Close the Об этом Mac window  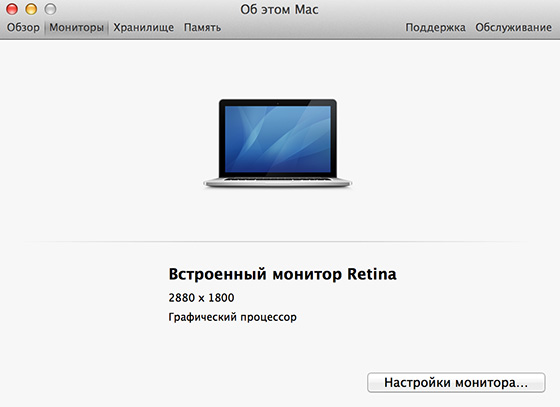click(x=12, y=9)
